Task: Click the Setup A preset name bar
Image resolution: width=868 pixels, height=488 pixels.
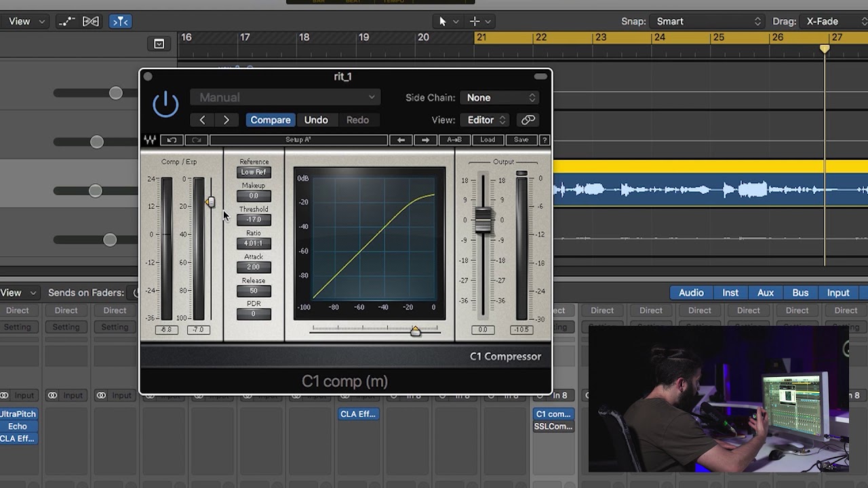Action: (x=298, y=140)
